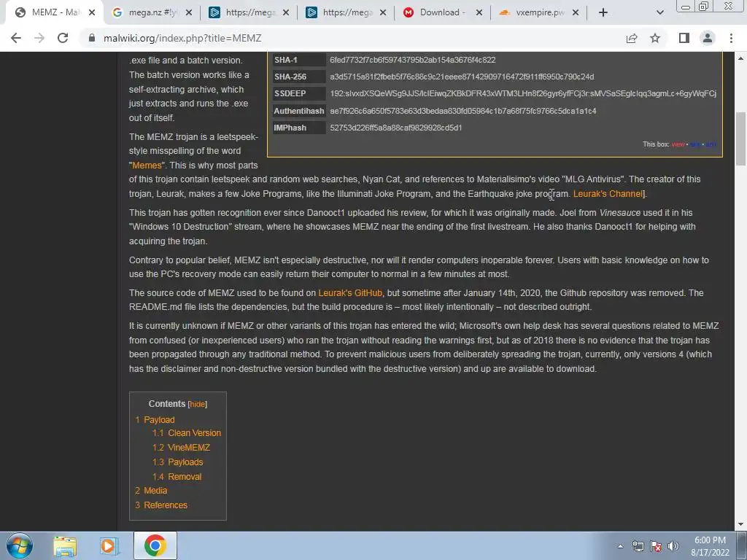747x560 pixels.
Task: Click the scrollbar up arrow
Action: [x=741, y=58]
